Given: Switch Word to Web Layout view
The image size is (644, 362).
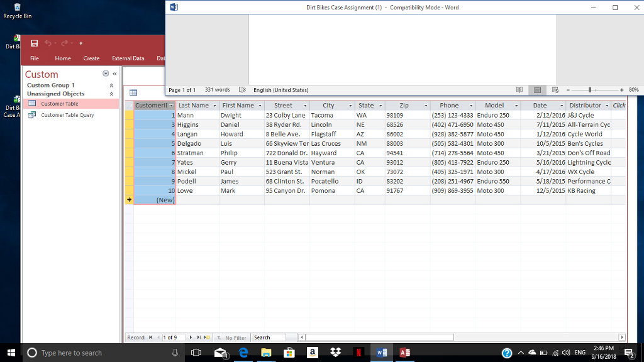Looking at the screenshot, I should (555, 90).
